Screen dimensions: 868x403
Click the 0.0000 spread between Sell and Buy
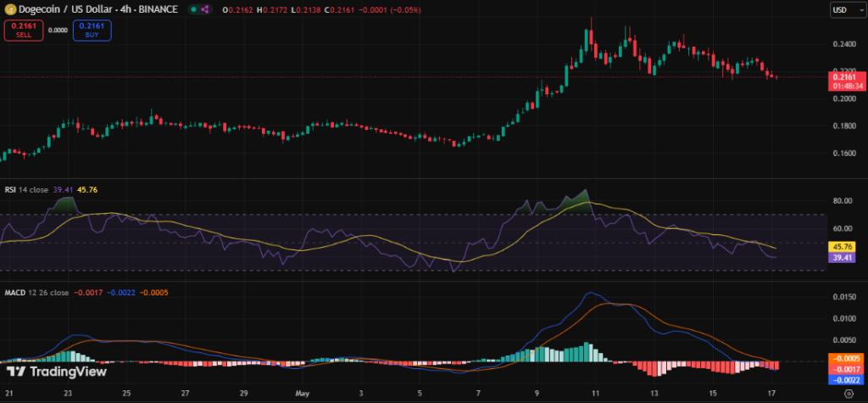click(x=58, y=31)
